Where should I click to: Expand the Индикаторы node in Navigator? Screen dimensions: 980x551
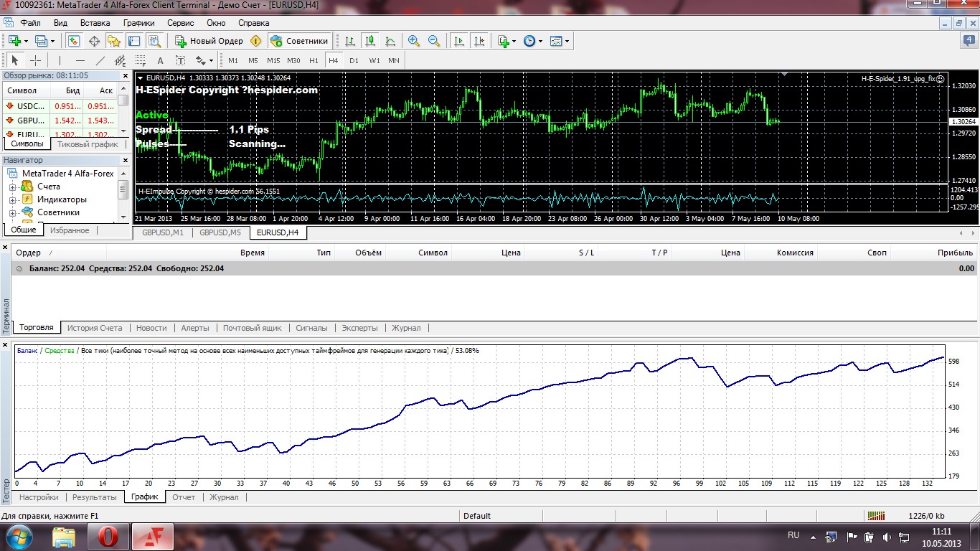[12, 200]
